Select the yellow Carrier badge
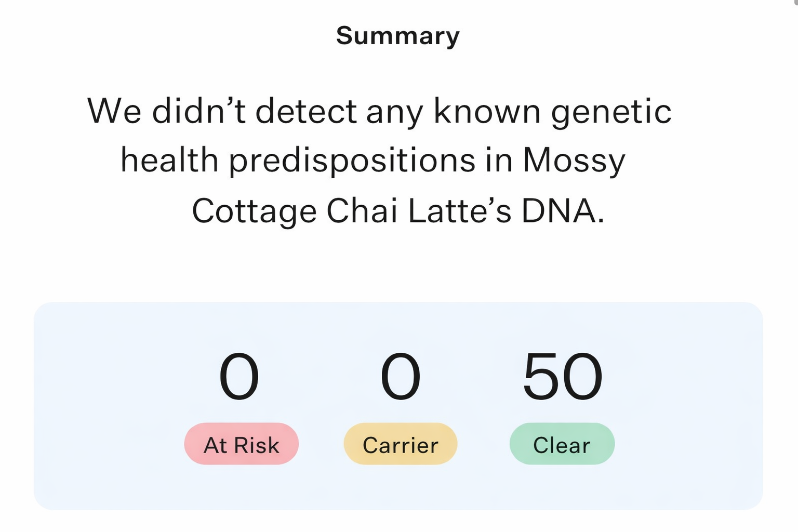 400,444
